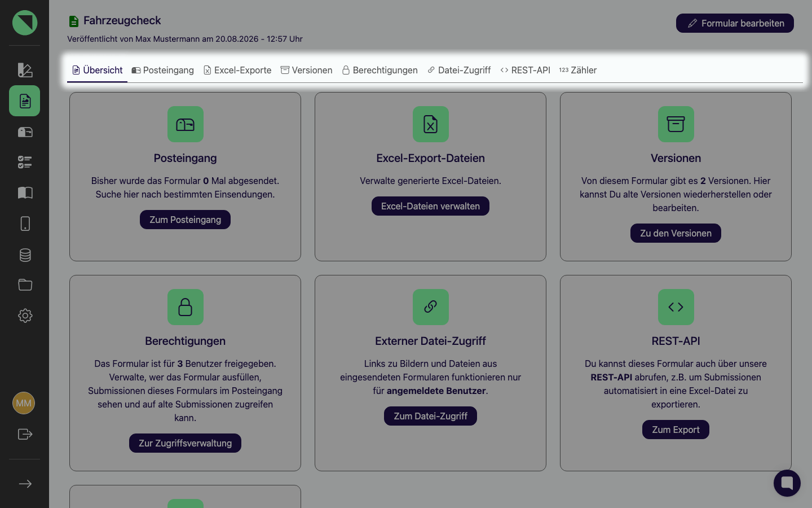
Task: Click the REST-API card heading
Action: (676, 341)
